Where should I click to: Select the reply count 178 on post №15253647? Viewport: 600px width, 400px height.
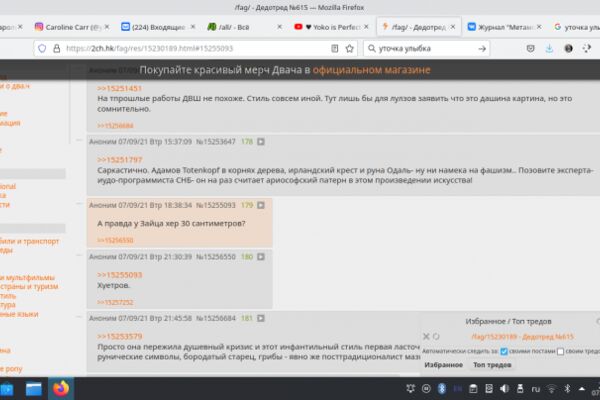[247, 142]
